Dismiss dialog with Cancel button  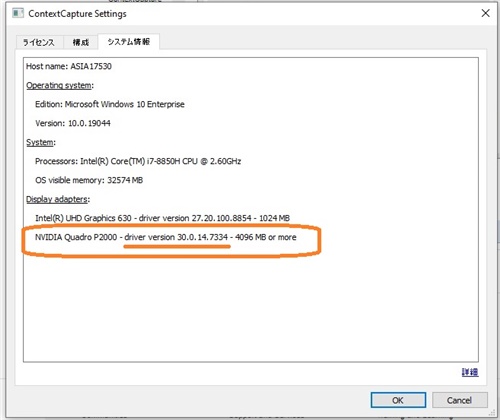point(460,400)
